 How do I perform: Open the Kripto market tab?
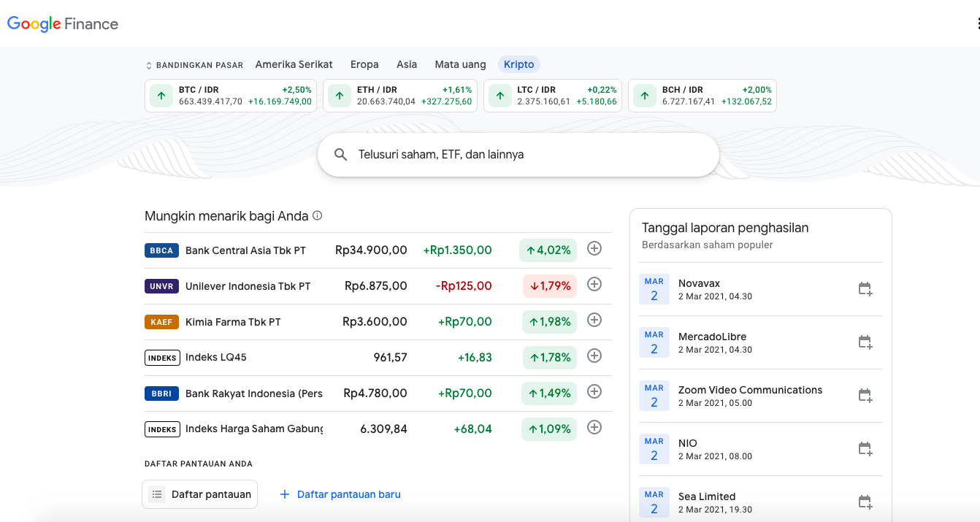click(x=518, y=64)
